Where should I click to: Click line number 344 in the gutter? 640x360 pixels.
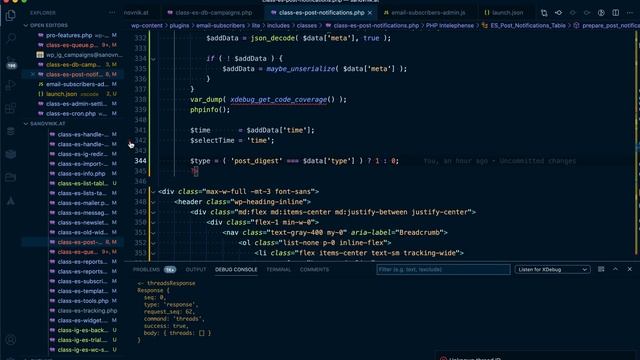140,161
